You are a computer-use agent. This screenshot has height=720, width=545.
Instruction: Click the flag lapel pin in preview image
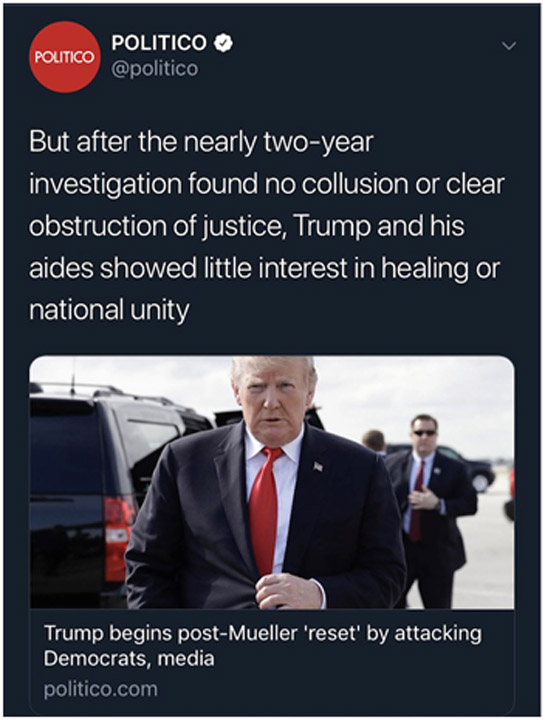tap(318, 467)
